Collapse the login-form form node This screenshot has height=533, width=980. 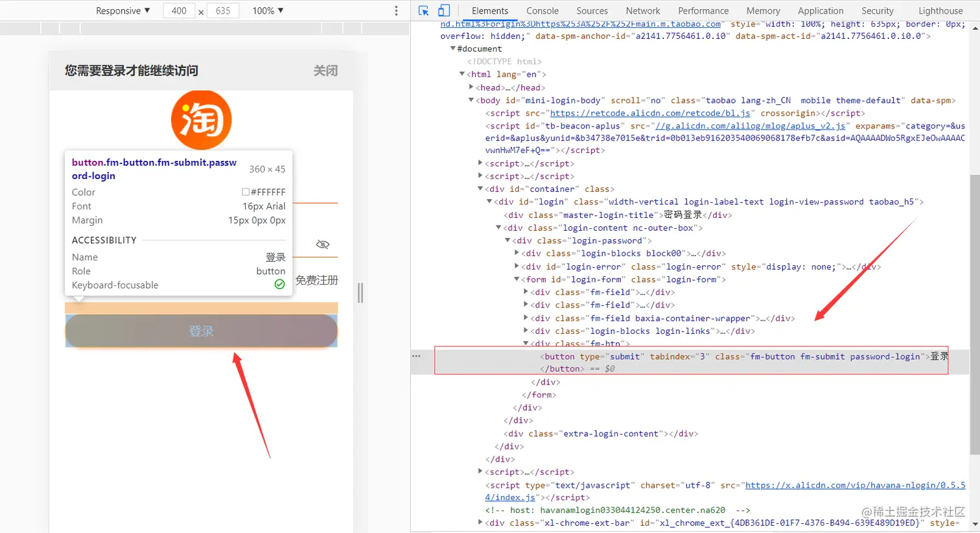point(517,279)
